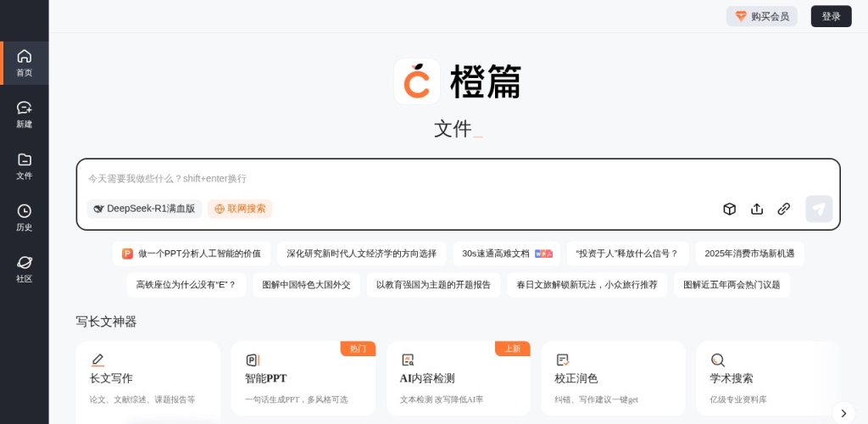Open the 智能PPT card
This screenshot has width=868, height=424.
point(303,378)
